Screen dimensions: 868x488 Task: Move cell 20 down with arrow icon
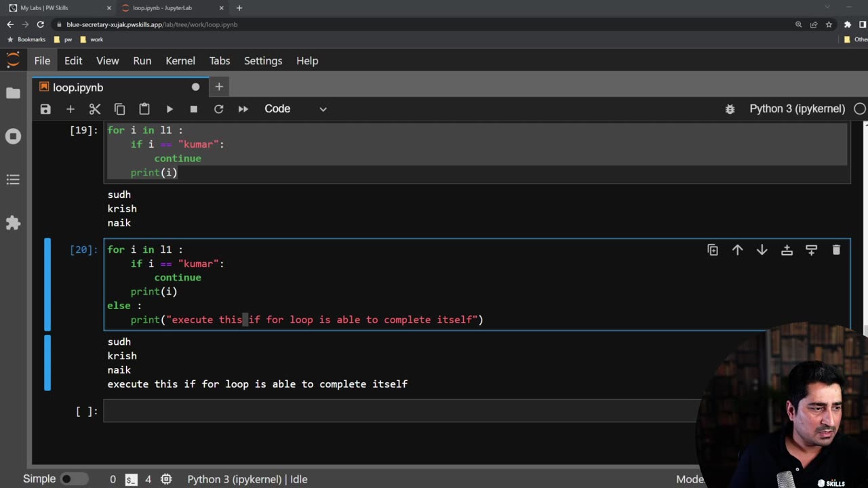point(762,250)
